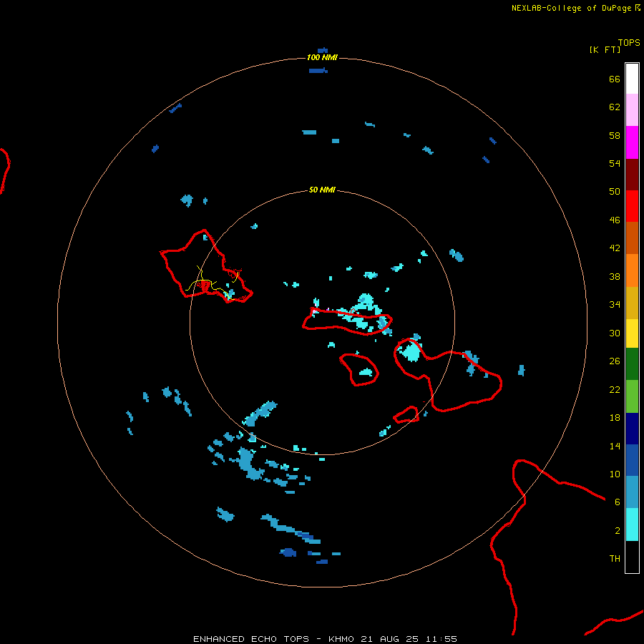Click the large cyan echo over west Maui
This screenshot has width=644, height=644.
411,352
